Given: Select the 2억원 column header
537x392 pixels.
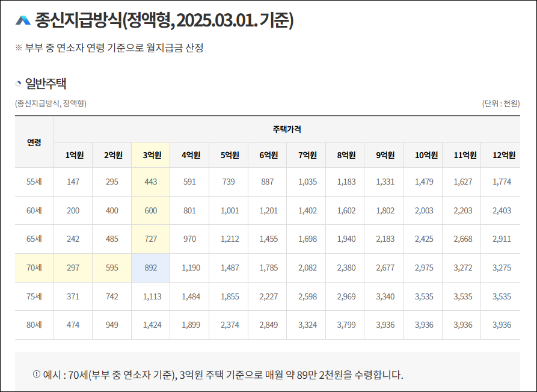Looking at the screenshot, I should tap(113, 155).
